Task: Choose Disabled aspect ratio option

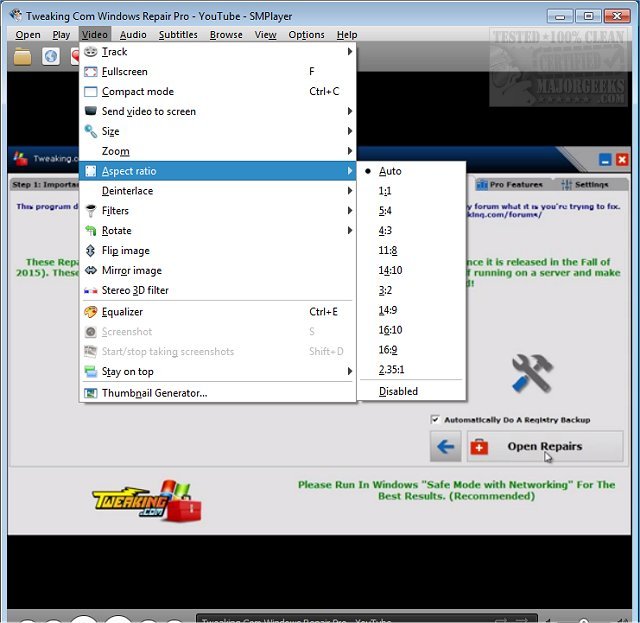Action: coord(411,392)
